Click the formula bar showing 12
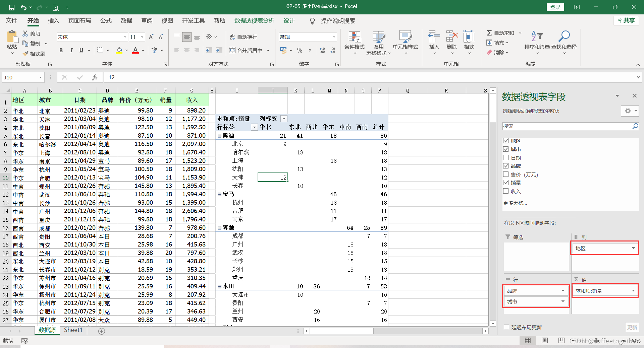644x348 pixels. (370, 77)
